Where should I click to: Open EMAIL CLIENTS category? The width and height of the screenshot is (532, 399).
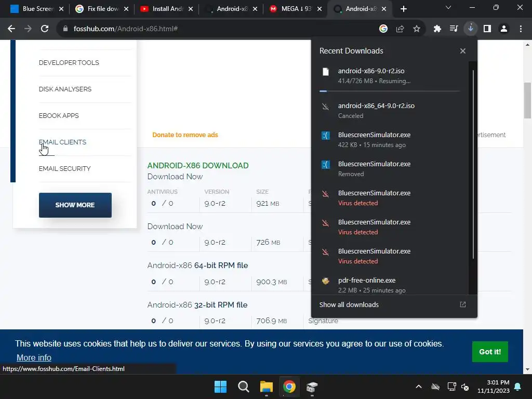[x=62, y=142]
